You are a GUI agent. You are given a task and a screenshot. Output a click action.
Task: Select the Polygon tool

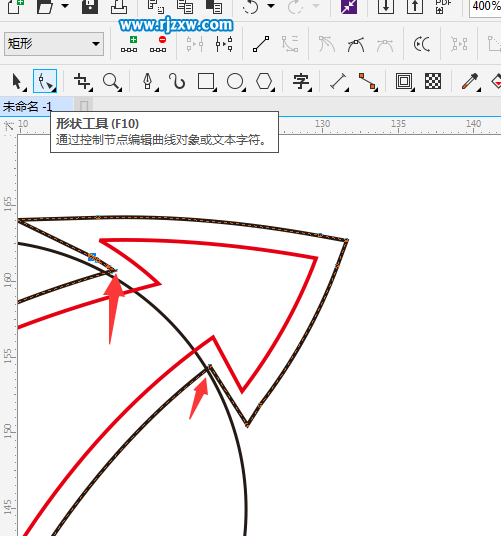(x=265, y=81)
